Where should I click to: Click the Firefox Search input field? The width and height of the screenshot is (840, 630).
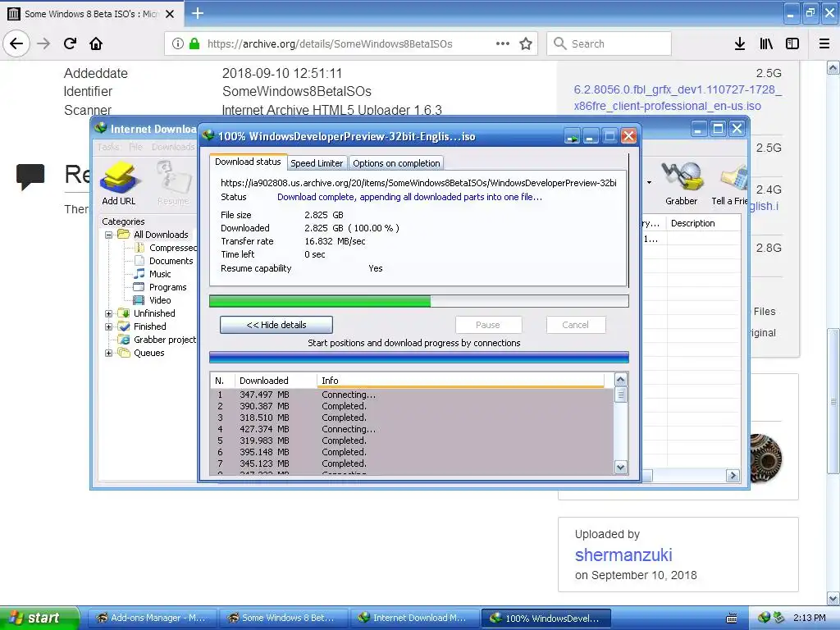(609, 44)
